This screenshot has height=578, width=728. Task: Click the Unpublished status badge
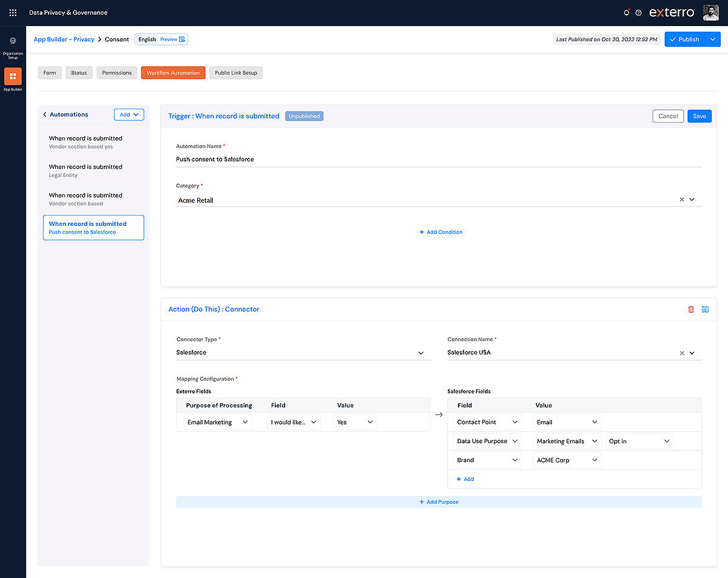[x=304, y=116]
